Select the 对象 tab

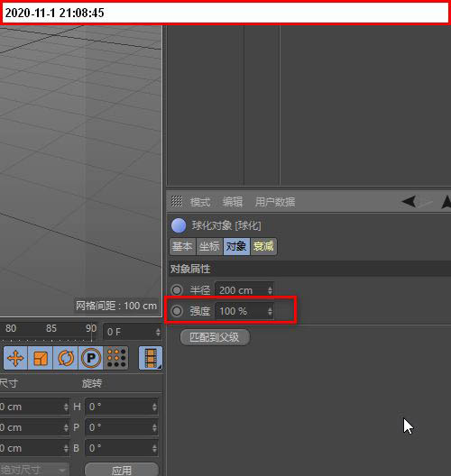[236, 246]
